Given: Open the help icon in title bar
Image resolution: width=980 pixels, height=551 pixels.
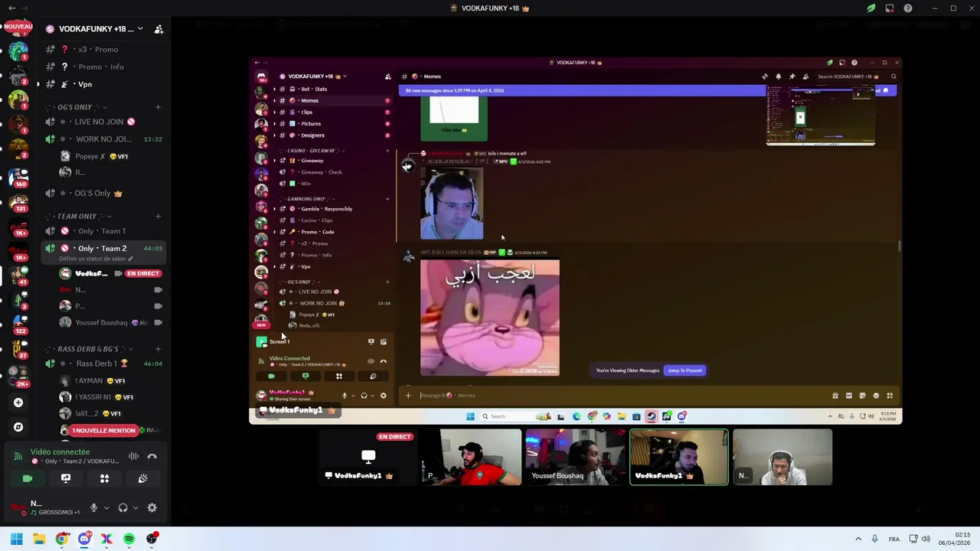Looking at the screenshot, I should pyautogui.click(x=908, y=8).
